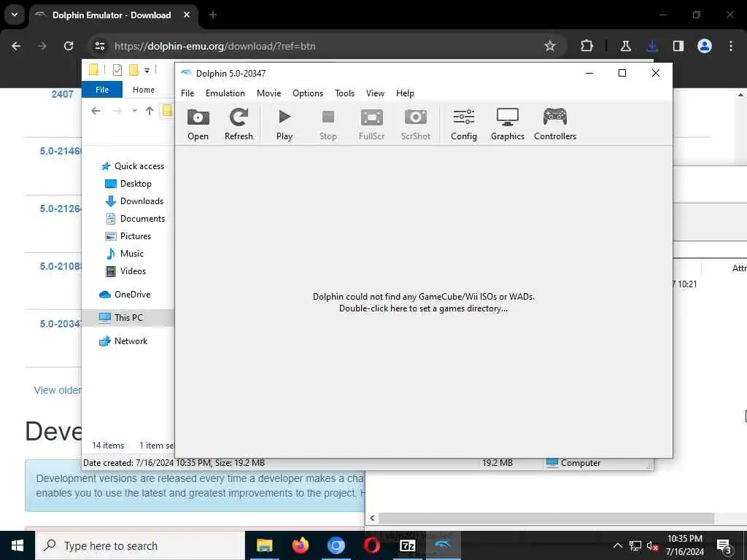Open Chrome's three-dot menu
Viewport: 747px width, 560px height.
pyautogui.click(x=731, y=46)
